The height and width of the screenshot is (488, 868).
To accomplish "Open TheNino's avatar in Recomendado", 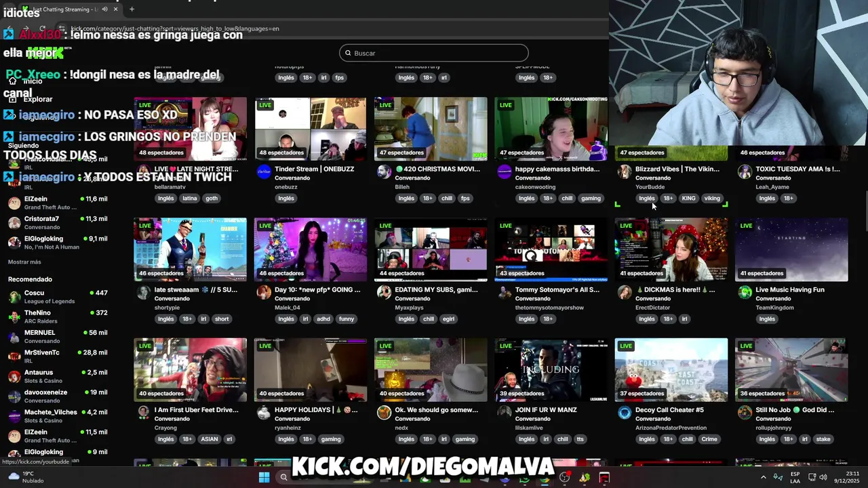I will pos(14,317).
